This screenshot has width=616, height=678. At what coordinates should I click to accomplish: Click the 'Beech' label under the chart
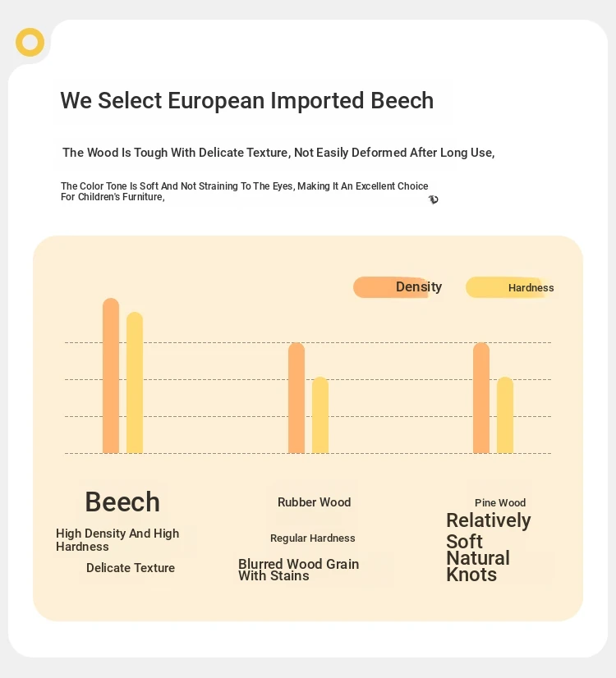[122, 502]
